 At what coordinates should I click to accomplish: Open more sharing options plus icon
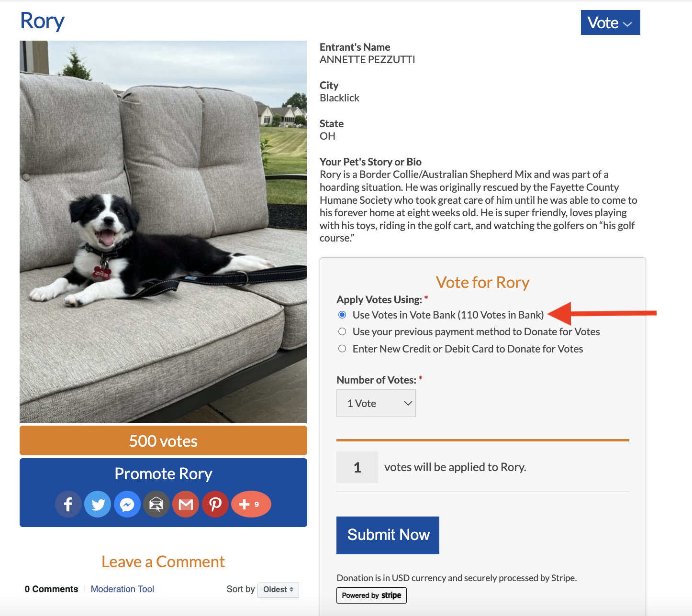tap(251, 504)
